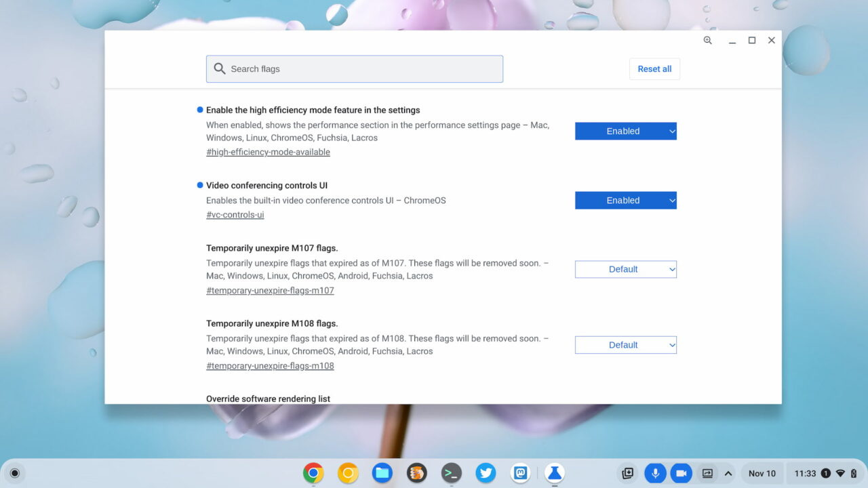868x488 pixels.
Task: Maximize the flags window
Action: 752,41
